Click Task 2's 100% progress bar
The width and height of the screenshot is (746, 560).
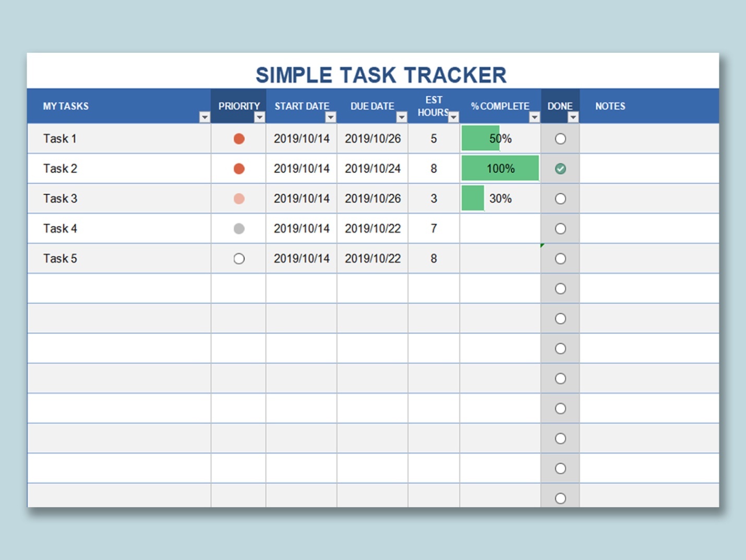pyautogui.click(x=500, y=168)
